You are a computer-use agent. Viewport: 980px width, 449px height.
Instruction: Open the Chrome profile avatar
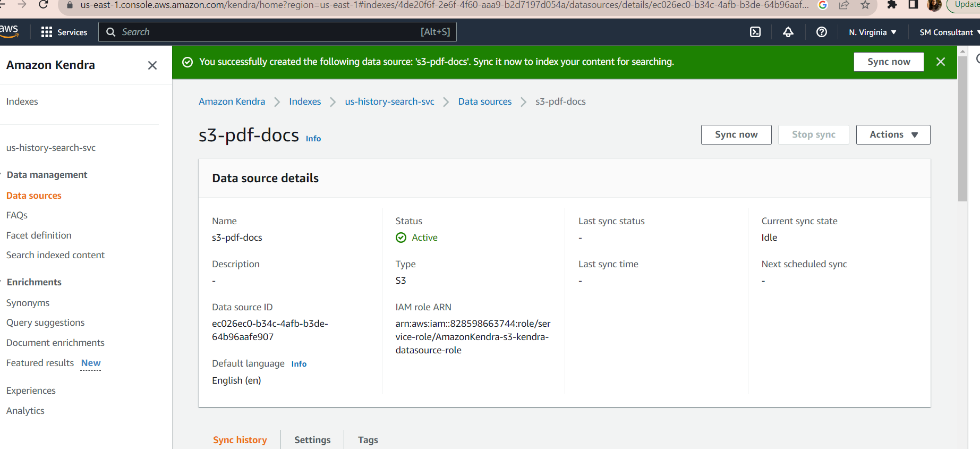coord(934,5)
